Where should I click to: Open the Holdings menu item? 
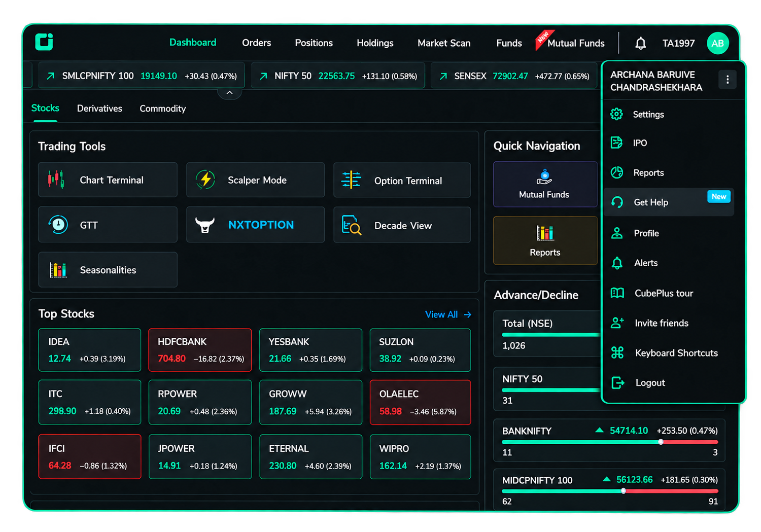tap(375, 43)
